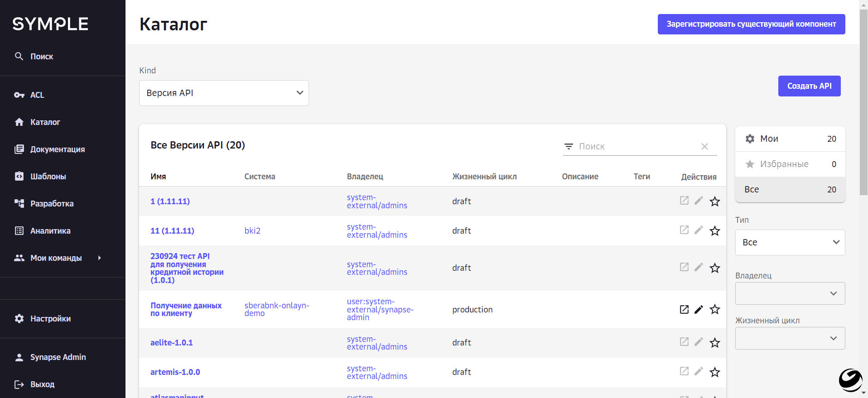The width and height of the screenshot is (868, 398).
Task: Clear the table search with X icon
Action: point(704,146)
